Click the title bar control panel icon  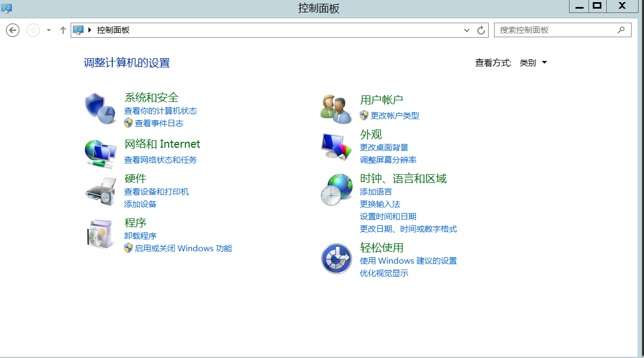[x=6, y=8]
